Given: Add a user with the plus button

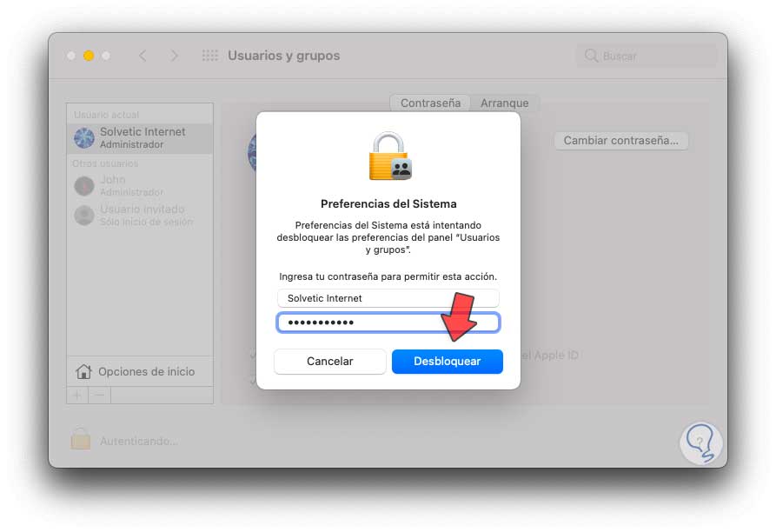Looking at the screenshot, I should [x=77, y=395].
